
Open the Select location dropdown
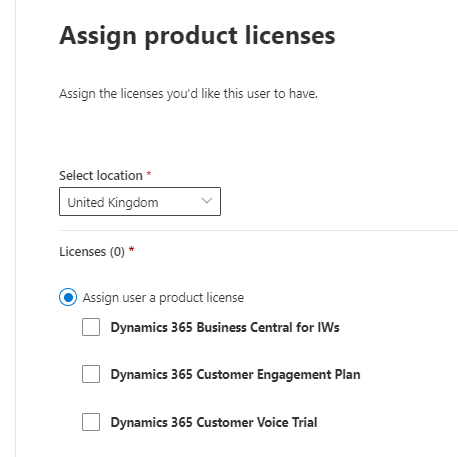click(140, 201)
